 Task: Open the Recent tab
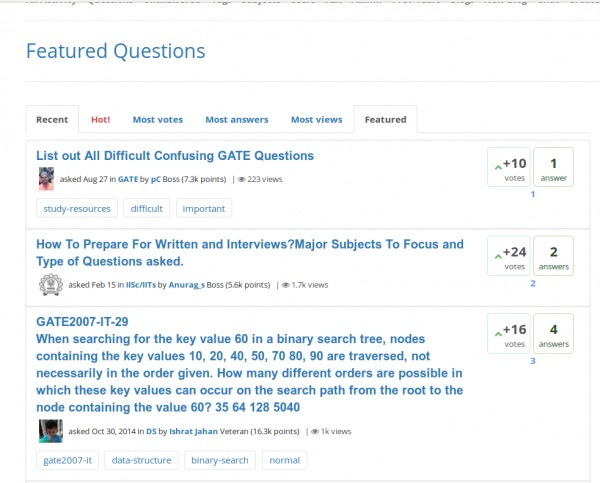[52, 119]
